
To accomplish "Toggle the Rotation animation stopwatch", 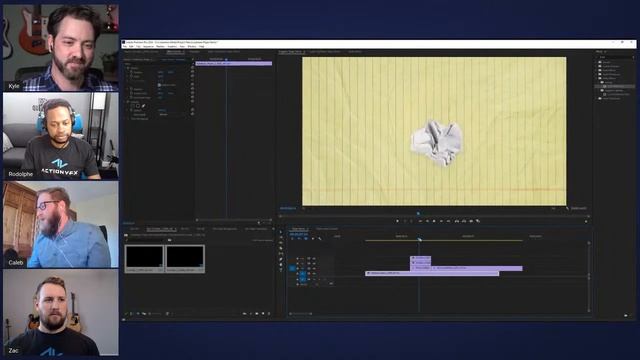I will pyautogui.click(x=131, y=89).
